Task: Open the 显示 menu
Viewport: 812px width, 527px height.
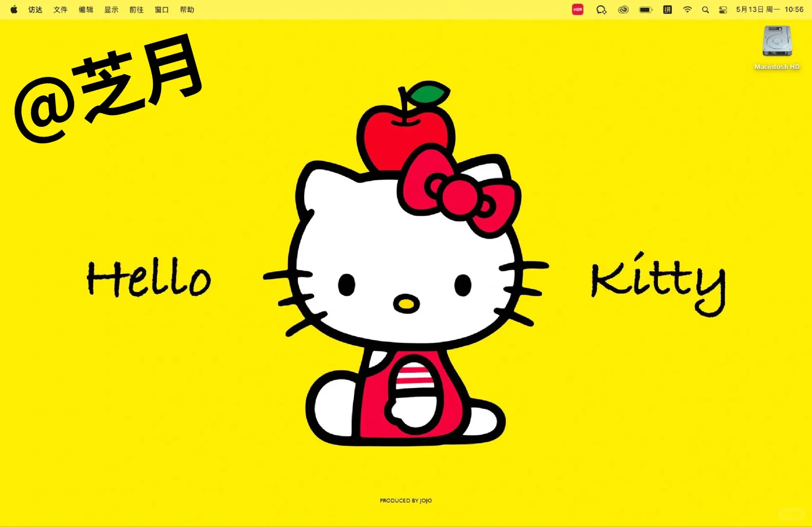Action: (x=111, y=10)
